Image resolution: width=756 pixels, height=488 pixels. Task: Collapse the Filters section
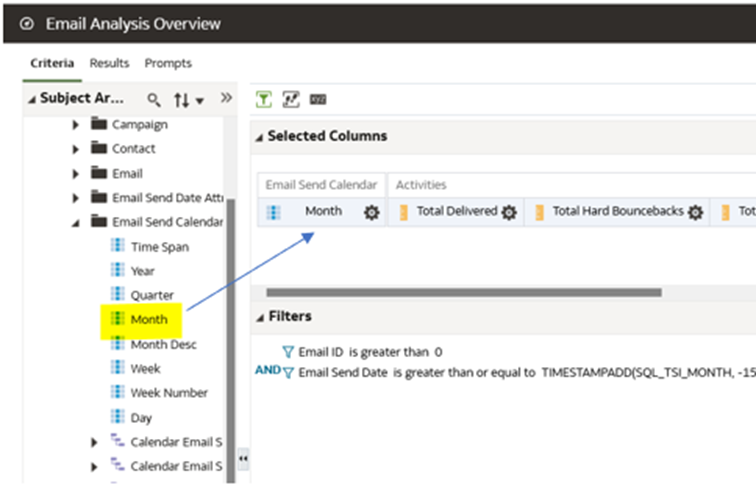pos(260,318)
